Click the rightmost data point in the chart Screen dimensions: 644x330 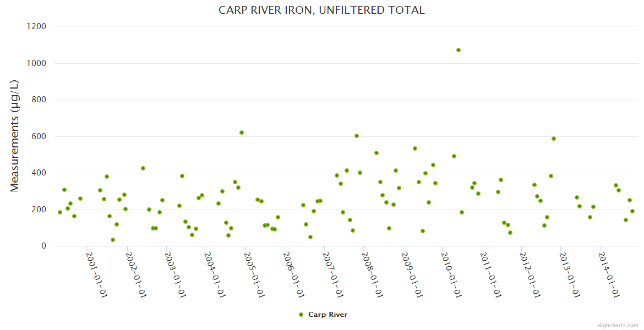pyautogui.click(x=632, y=211)
